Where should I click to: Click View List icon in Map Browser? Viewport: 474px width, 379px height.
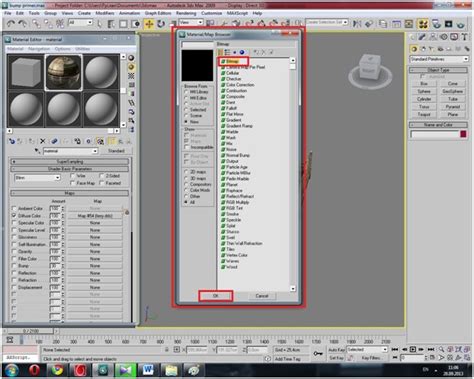pos(220,52)
